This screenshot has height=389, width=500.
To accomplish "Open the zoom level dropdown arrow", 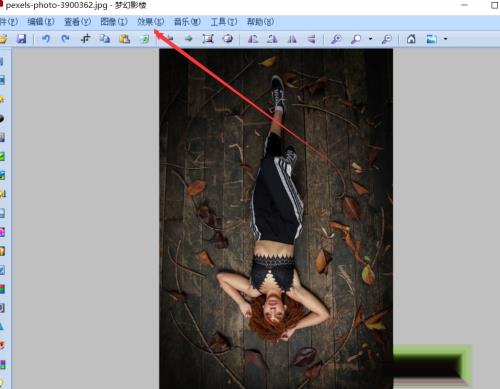I will (370, 39).
